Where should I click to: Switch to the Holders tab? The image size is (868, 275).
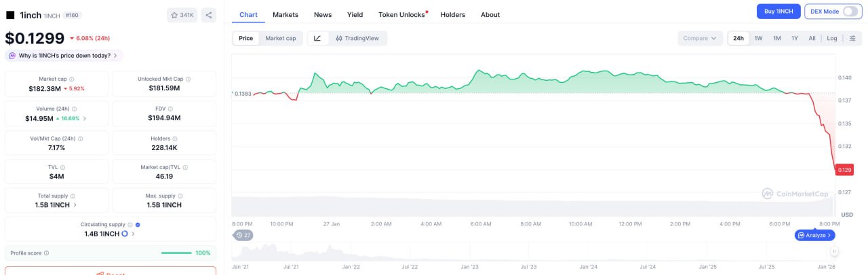(x=453, y=15)
